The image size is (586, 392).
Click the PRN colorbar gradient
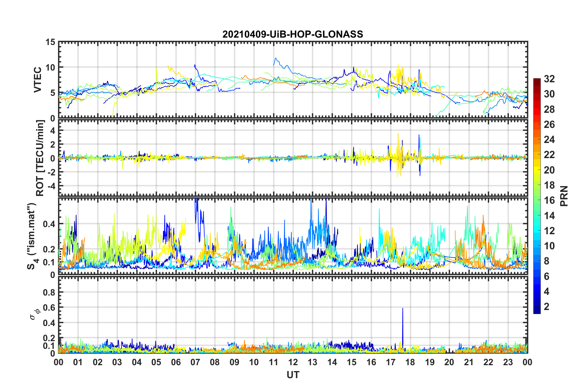(x=537, y=196)
